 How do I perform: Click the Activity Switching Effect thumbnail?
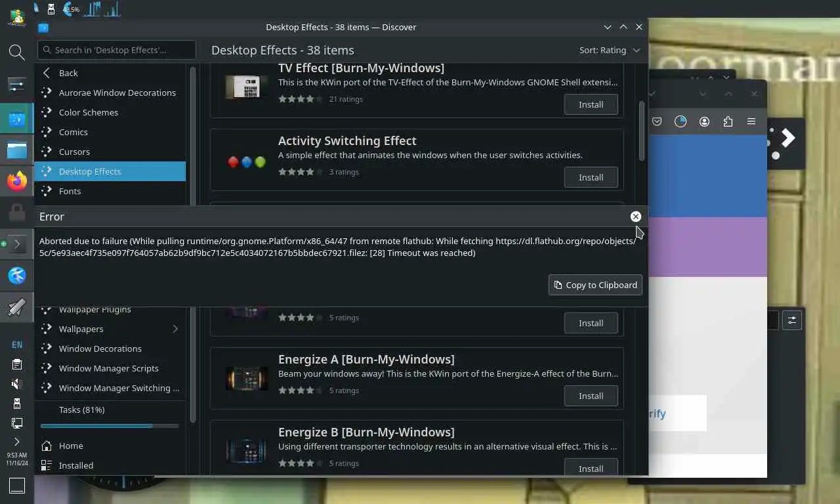point(247,161)
